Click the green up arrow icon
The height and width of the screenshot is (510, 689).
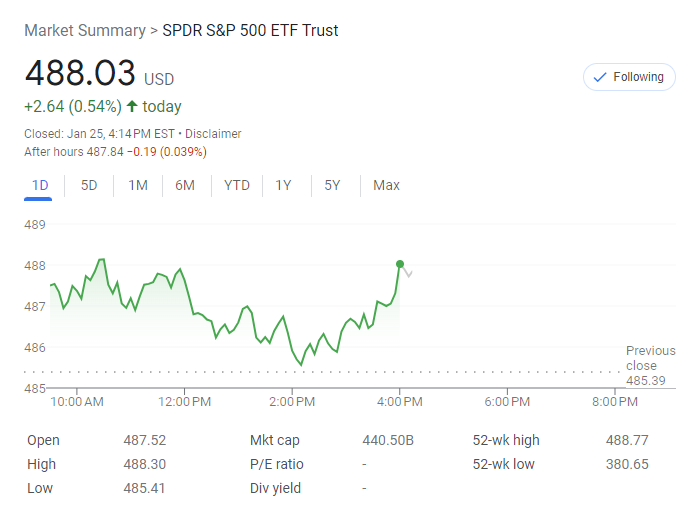click(132, 106)
